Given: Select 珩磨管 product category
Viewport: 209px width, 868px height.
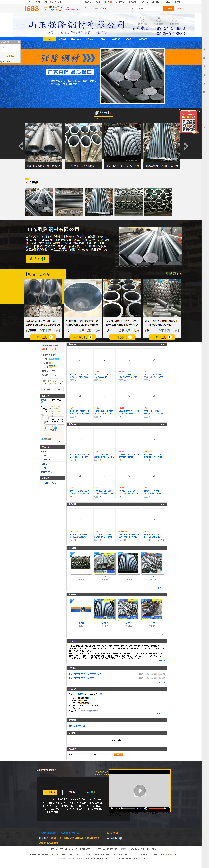Looking at the screenshot, I should point(44,452).
